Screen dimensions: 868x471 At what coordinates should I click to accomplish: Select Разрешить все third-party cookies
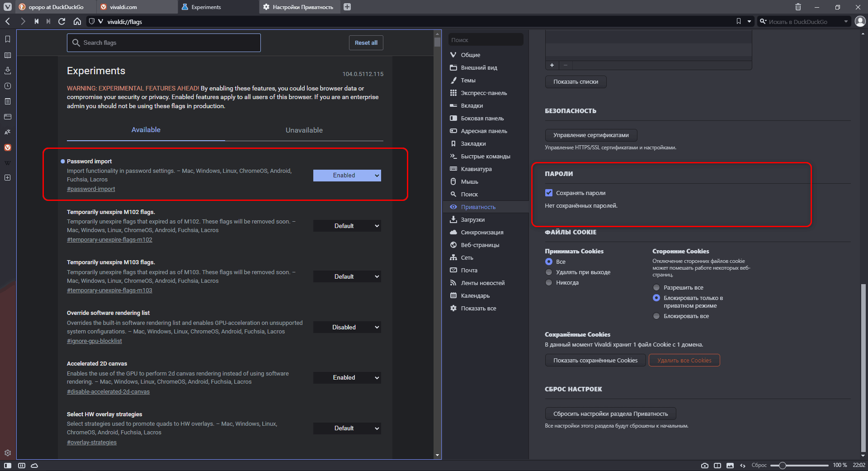[656, 287]
